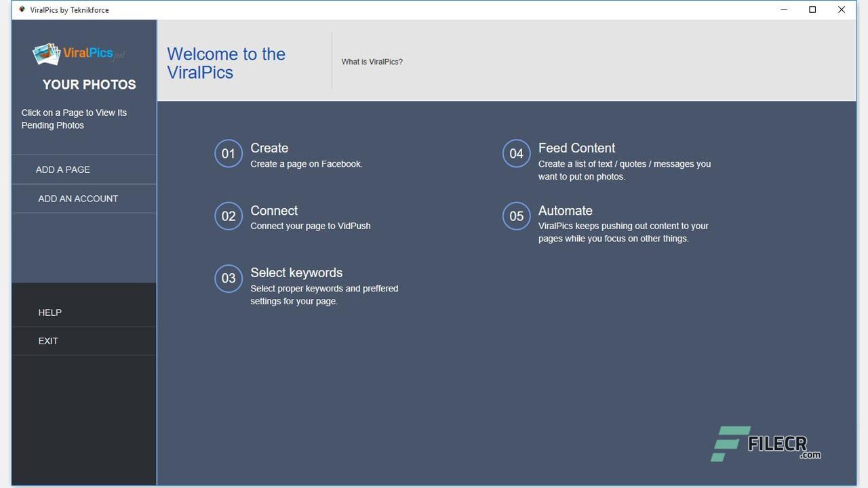Click the 'Create' step heading
The image size is (868, 488).
point(269,148)
